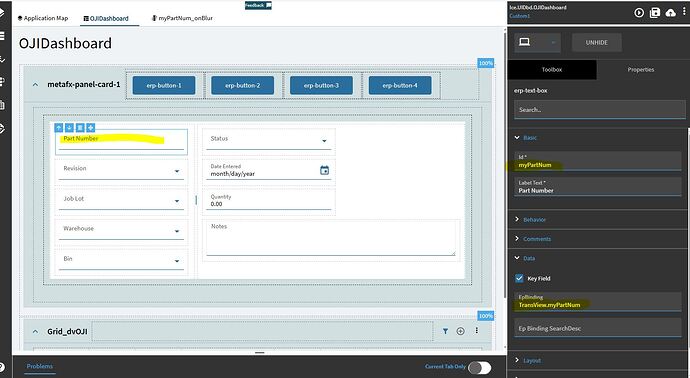Open the Feedback chat icon
Screen dimensions: 690x378
click(x=268, y=5)
